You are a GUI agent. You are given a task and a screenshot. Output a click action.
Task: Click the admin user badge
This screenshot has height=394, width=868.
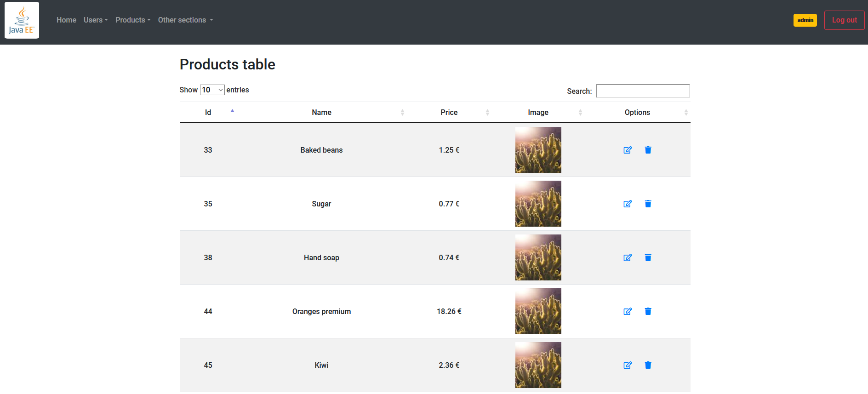coord(805,20)
